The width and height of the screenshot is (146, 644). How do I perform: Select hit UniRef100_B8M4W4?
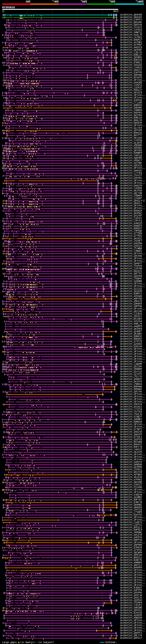pos(131,387)
